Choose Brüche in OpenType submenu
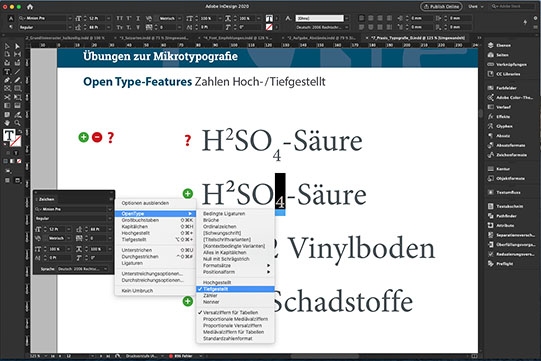Screen dimensions: 541x361 coord(235,220)
